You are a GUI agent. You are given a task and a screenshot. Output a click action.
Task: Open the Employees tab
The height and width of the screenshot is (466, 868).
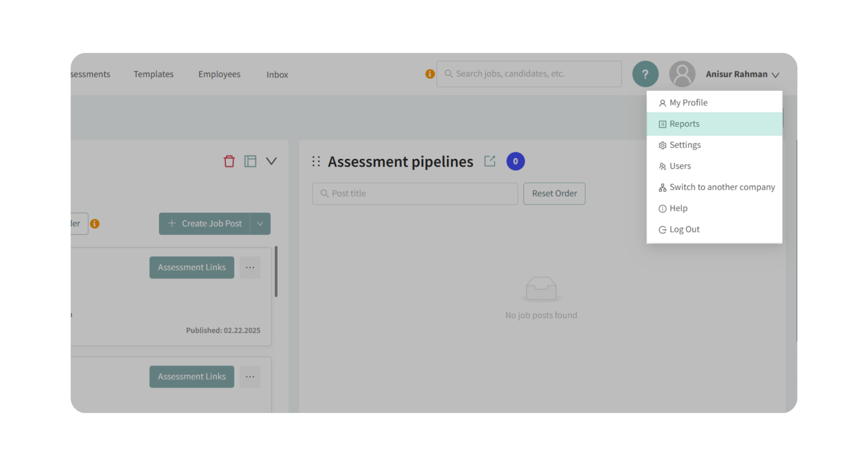(219, 74)
